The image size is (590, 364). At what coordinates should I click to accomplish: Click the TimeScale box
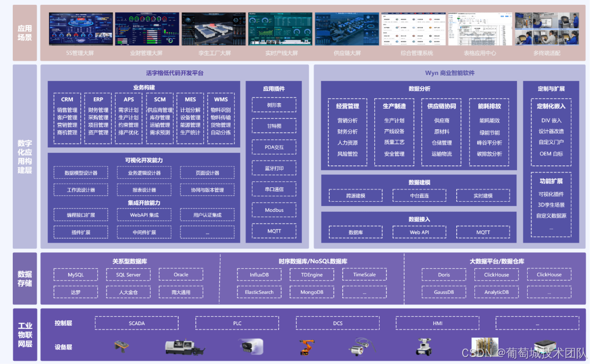tap(364, 275)
